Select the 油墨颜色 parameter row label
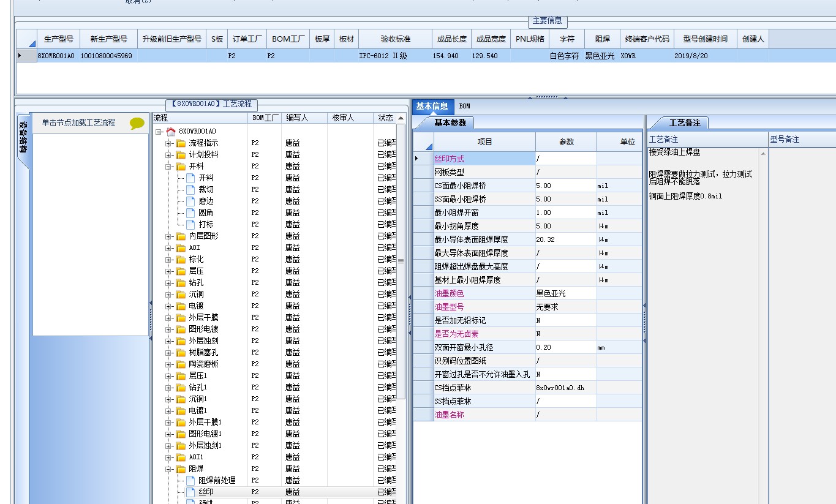The height and width of the screenshot is (504, 836). tap(484, 293)
